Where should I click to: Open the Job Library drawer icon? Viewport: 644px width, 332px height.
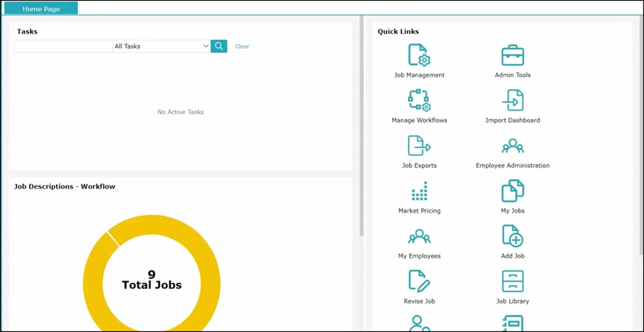[x=512, y=282]
